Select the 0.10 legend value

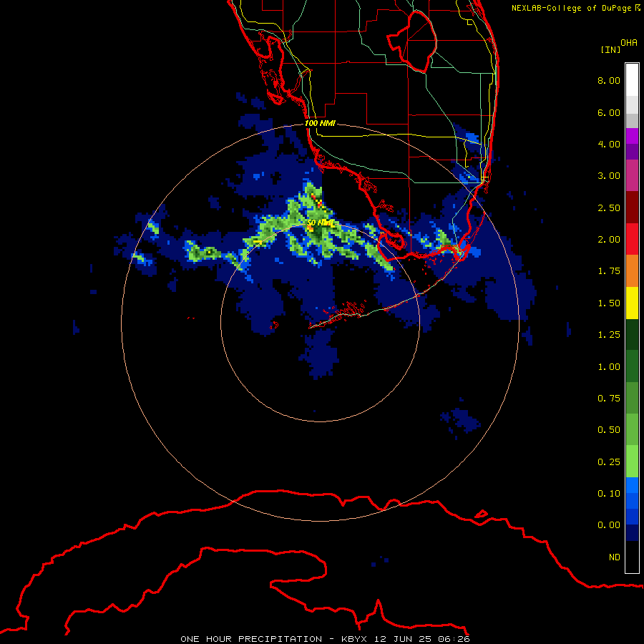(x=609, y=494)
